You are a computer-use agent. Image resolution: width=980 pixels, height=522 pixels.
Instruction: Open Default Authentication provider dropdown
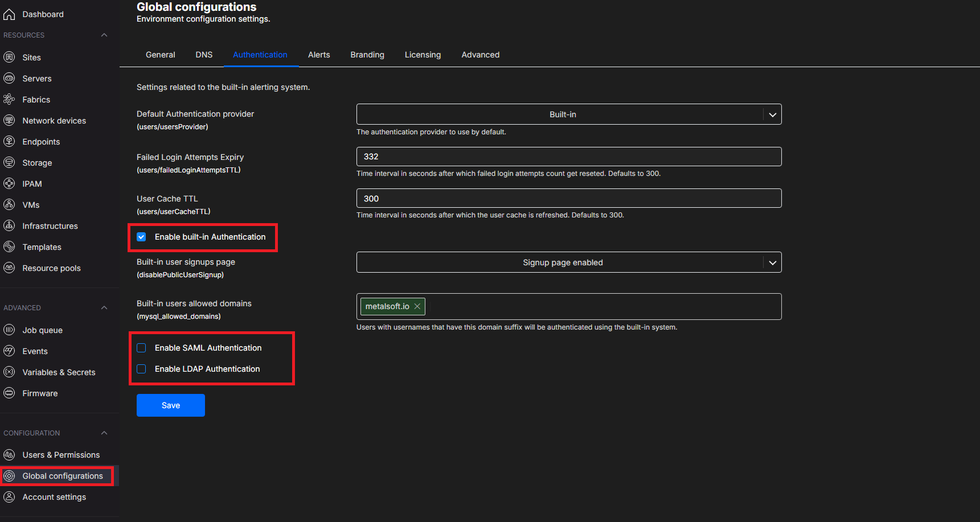tap(568, 114)
